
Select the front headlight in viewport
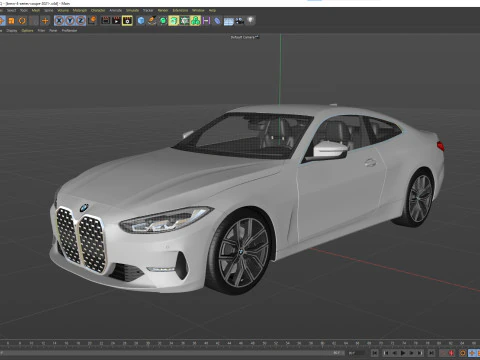[166, 219]
